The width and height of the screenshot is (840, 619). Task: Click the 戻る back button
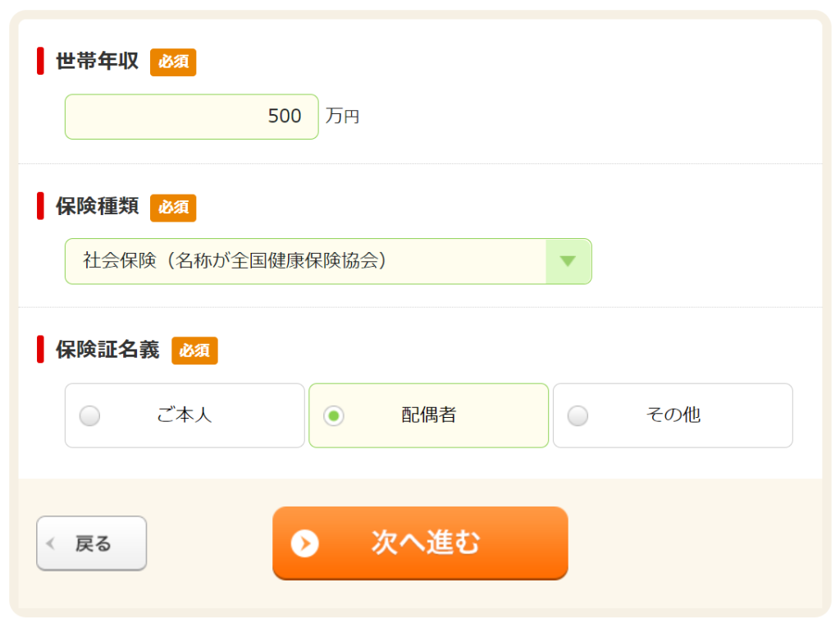[x=92, y=543]
